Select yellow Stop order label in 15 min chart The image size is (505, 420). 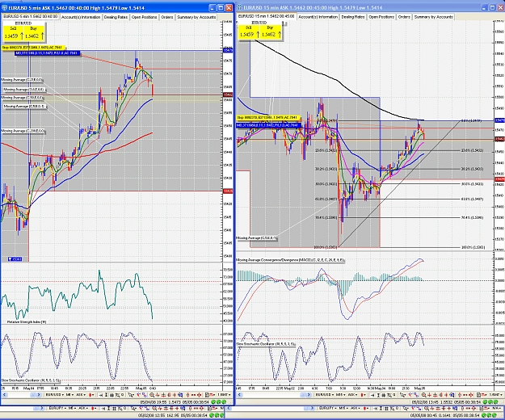[268, 118]
